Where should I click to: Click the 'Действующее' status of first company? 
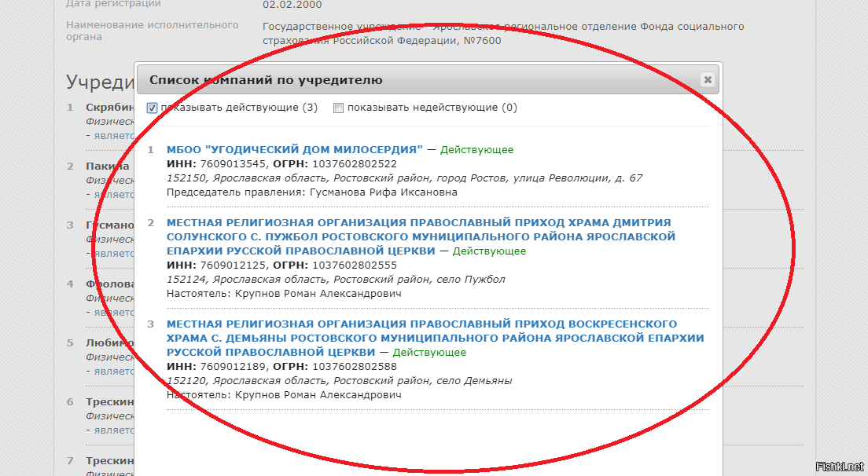click(x=476, y=149)
